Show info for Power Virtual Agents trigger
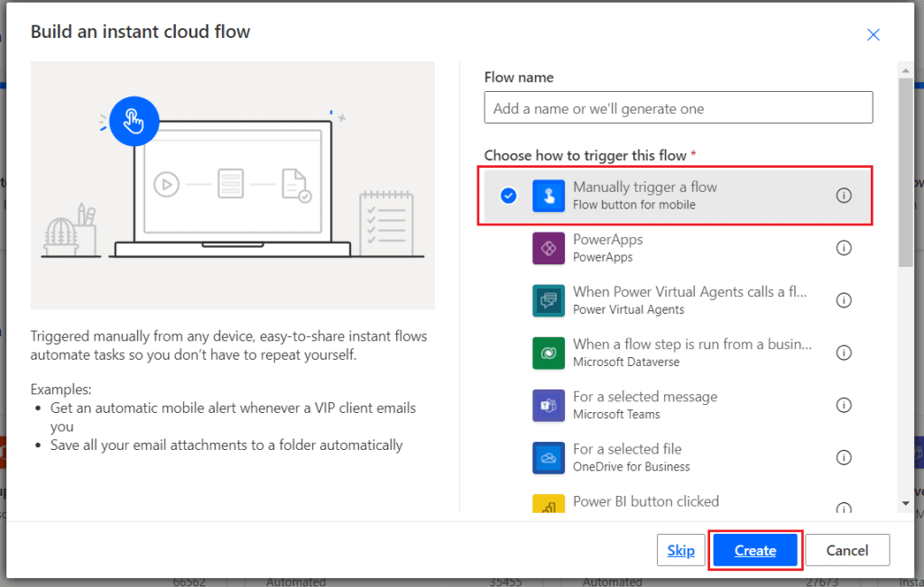Viewport: 924px width, 587px height. [x=844, y=300]
